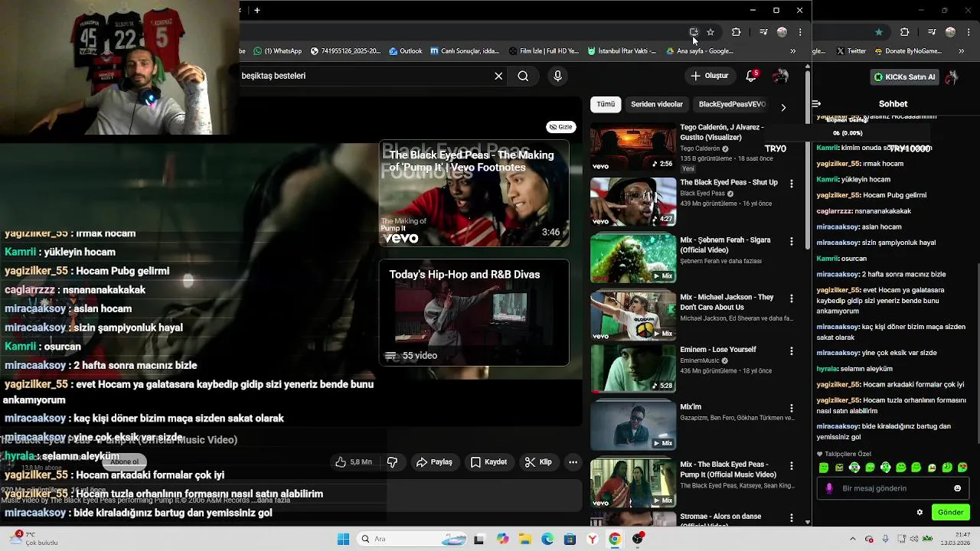Viewport: 980px width, 551px height.
Task: Open a new Chrome tab
Action: (x=257, y=10)
